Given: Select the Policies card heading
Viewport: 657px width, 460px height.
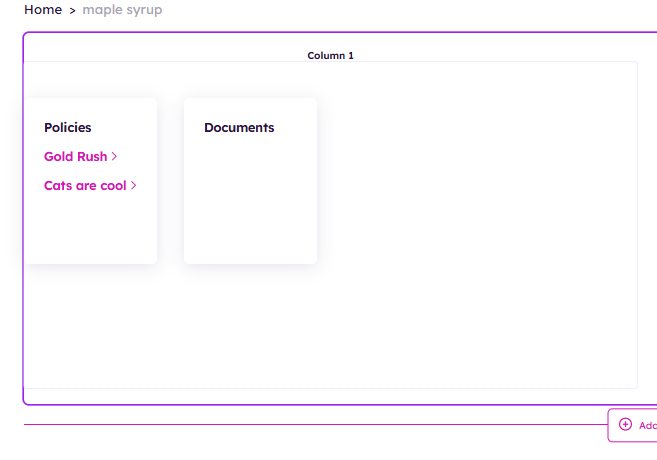Looking at the screenshot, I should pos(68,128).
